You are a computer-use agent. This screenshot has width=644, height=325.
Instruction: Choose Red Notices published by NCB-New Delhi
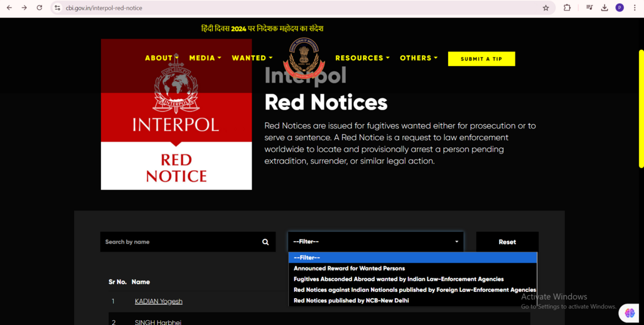[x=351, y=301]
